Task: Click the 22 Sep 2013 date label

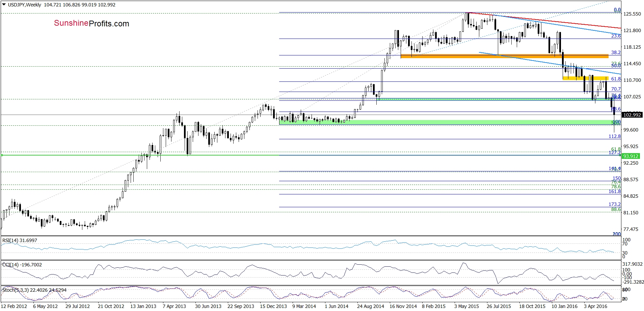Action: [x=241, y=306]
